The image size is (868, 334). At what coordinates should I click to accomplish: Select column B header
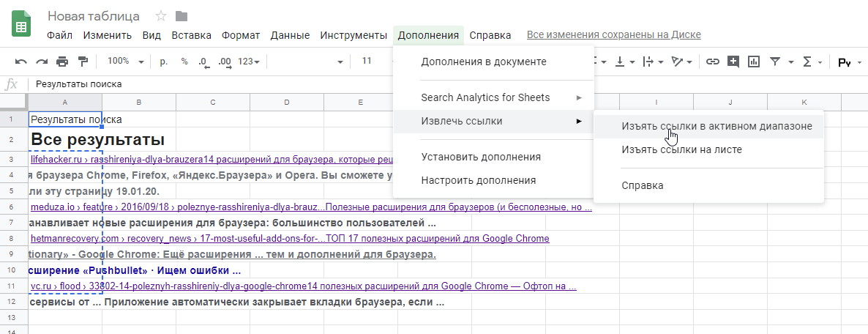coord(139,102)
